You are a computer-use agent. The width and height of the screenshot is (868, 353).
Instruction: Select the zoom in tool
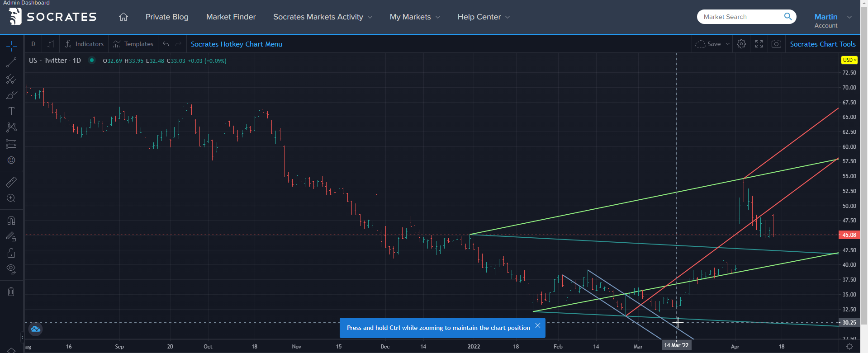pos(11,198)
